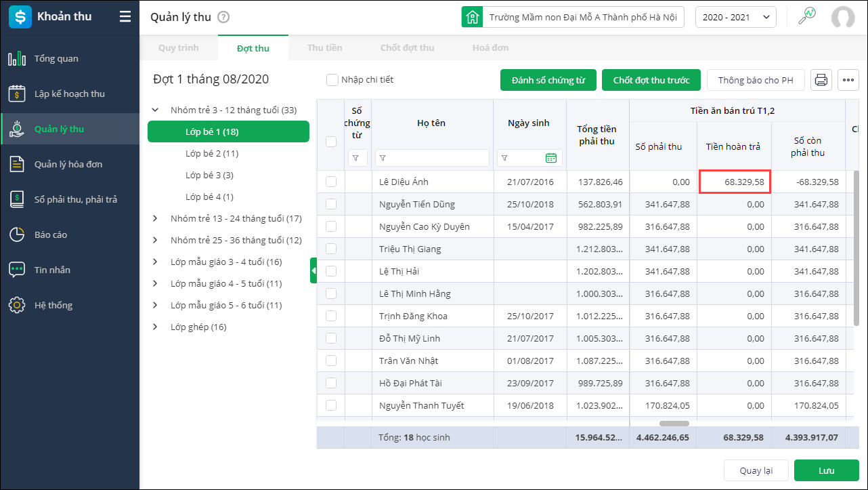This screenshot has width=868, height=490.
Task: Click the Lưu save button
Action: point(826,470)
